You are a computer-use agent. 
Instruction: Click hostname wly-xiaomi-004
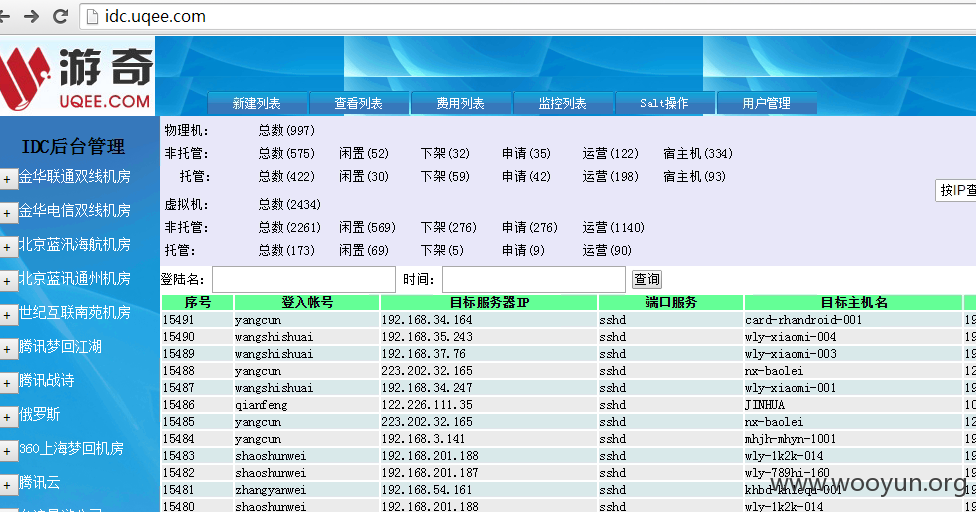(791, 337)
